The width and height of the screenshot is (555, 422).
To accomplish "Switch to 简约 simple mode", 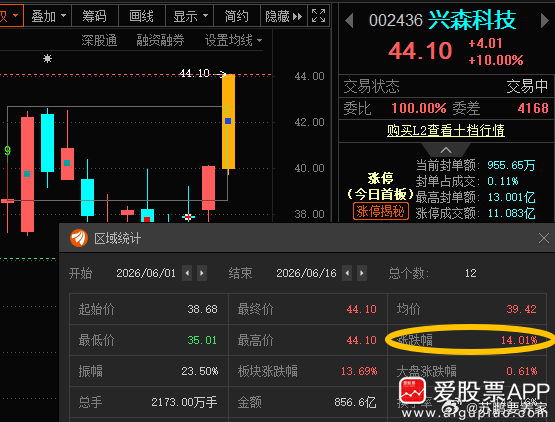I will click(x=237, y=16).
